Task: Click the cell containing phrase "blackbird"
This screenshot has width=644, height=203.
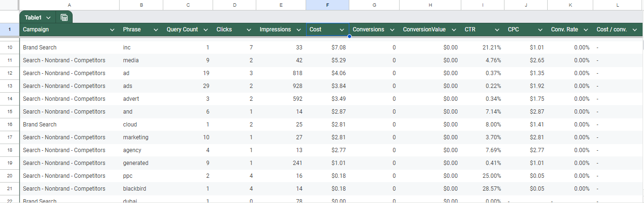Action: 134,189
